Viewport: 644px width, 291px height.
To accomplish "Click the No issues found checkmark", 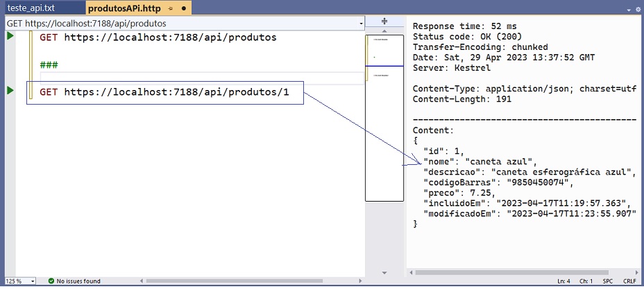I will (51, 281).
